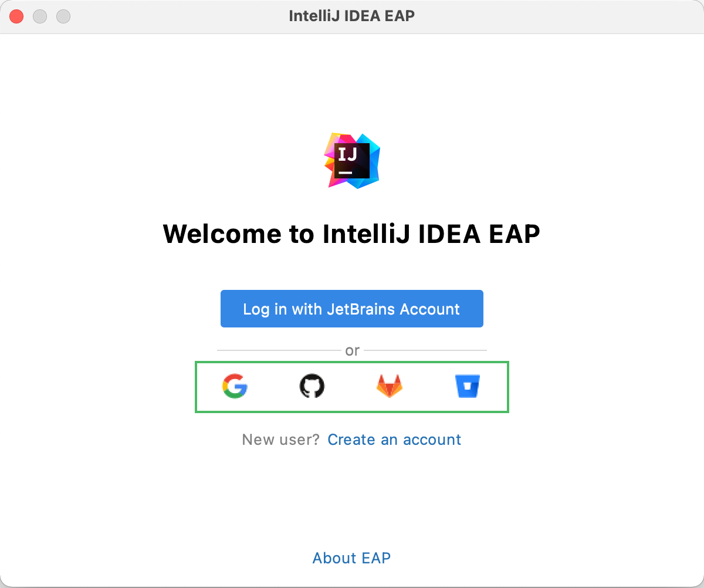Screen dimensions: 704x588
Task: Choose Google as your login provider
Action: pos(235,387)
